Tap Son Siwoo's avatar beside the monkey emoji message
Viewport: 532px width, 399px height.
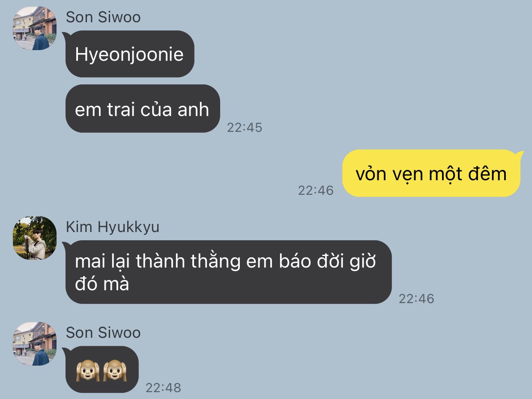click(x=35, y=344)
